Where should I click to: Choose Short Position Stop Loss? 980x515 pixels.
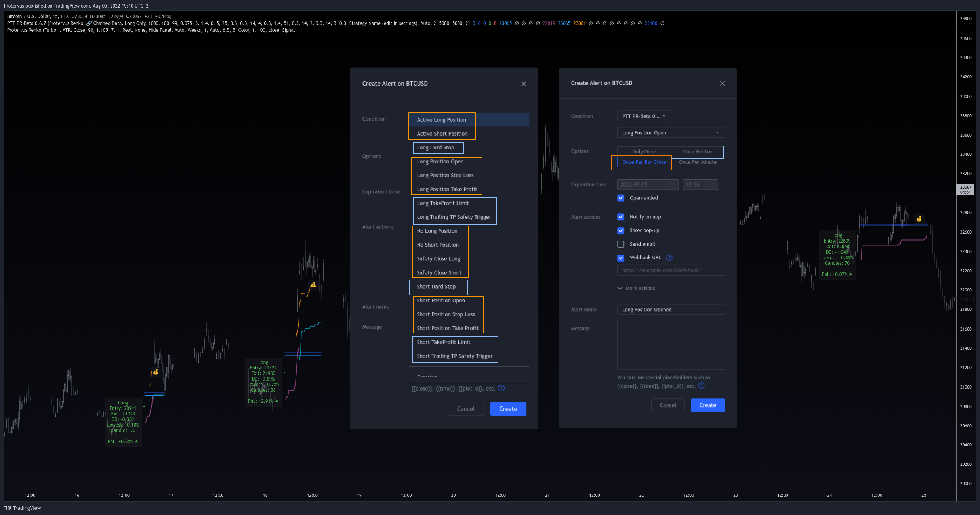469,314
